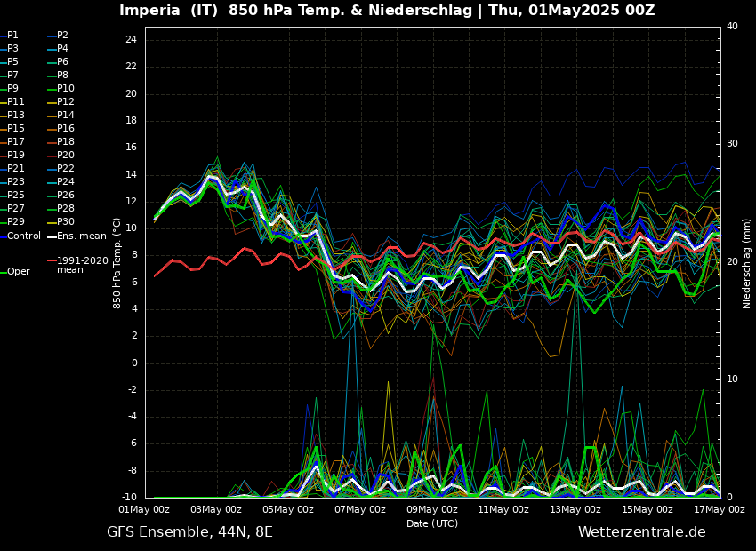Select the Control run legend entry
This screenshot has height=551, width=756.
[24, 236]
